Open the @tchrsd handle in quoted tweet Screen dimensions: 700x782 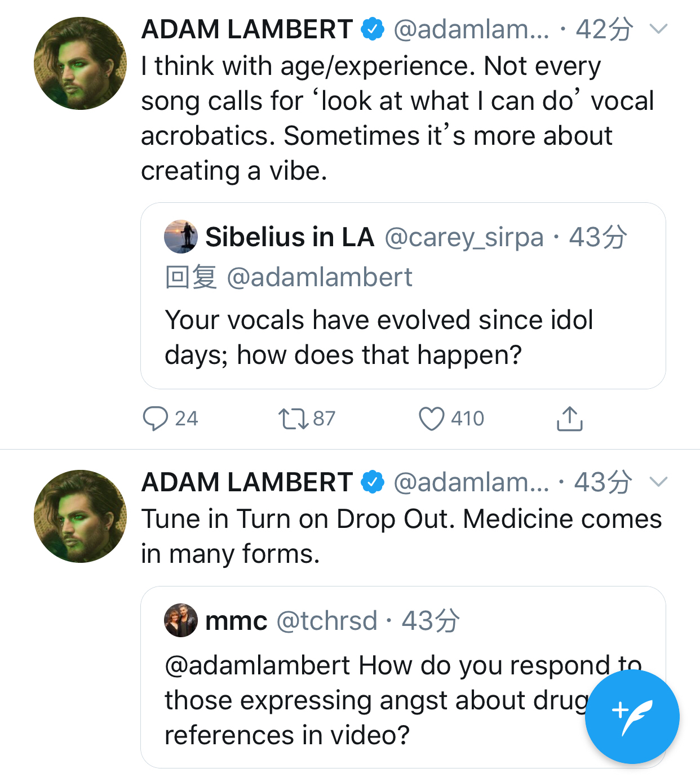coord(327,621)
